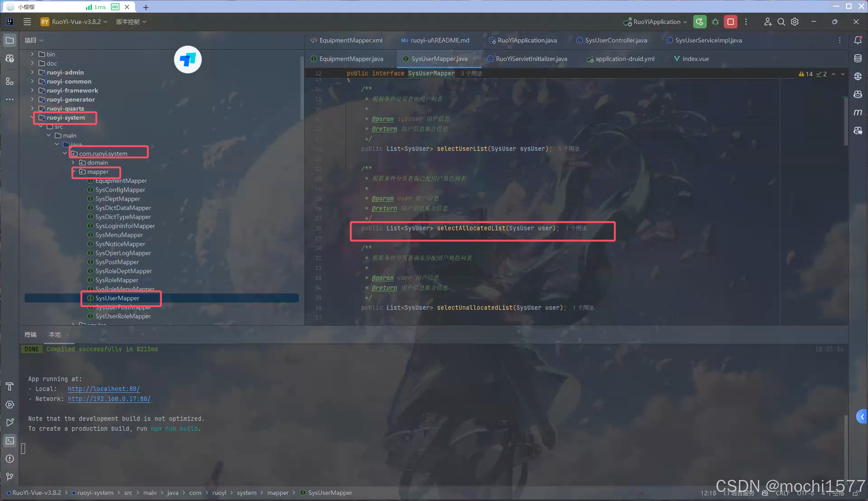Expand the ruoyi-admin module folder
This screenshot has height=501, width=868.
click(x=33, y=72)
